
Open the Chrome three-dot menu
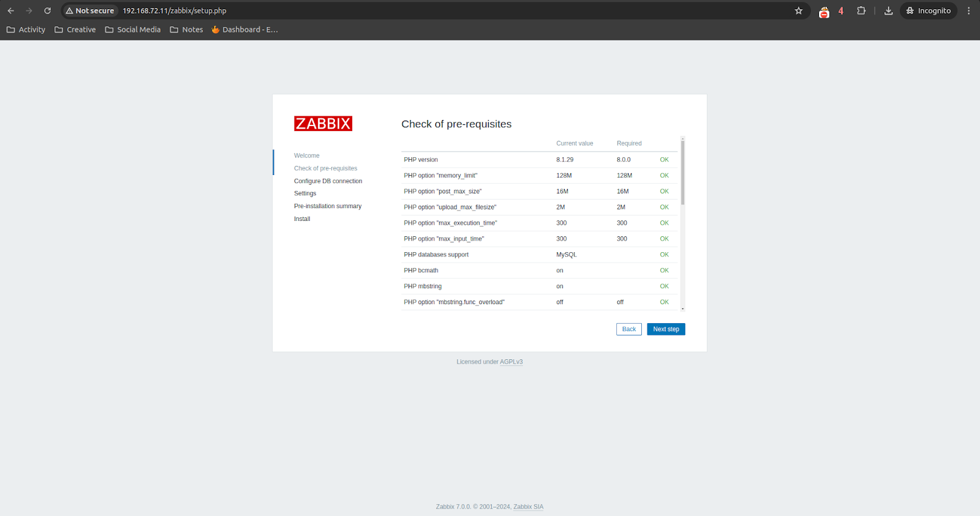968,11
